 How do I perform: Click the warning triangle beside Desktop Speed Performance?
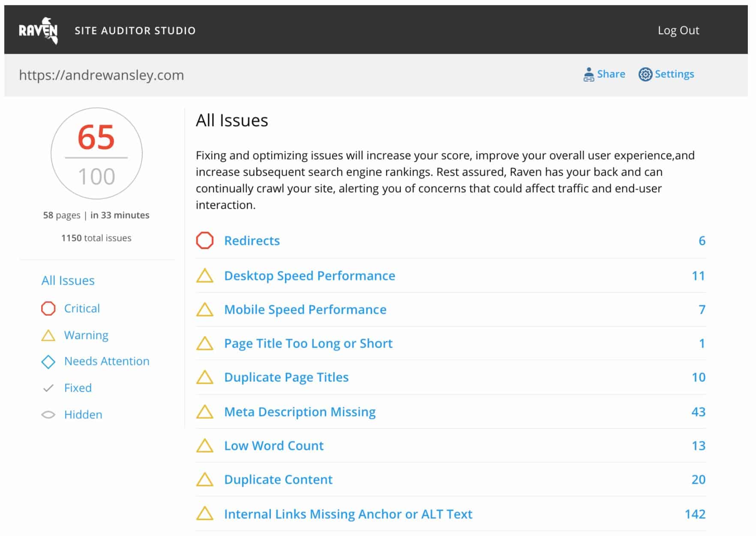pyautogui.click(x=205, y=276)
